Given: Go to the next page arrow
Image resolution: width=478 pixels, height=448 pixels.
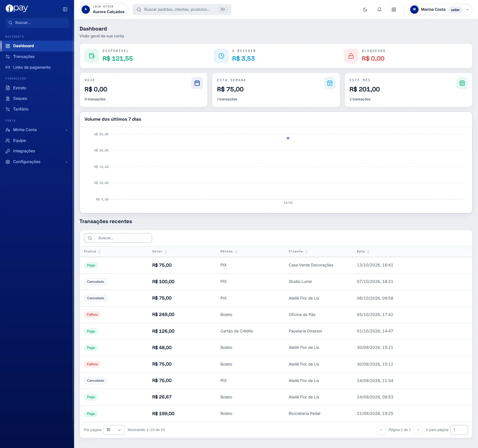Looking at the screenshot, I should coord(419,430).
